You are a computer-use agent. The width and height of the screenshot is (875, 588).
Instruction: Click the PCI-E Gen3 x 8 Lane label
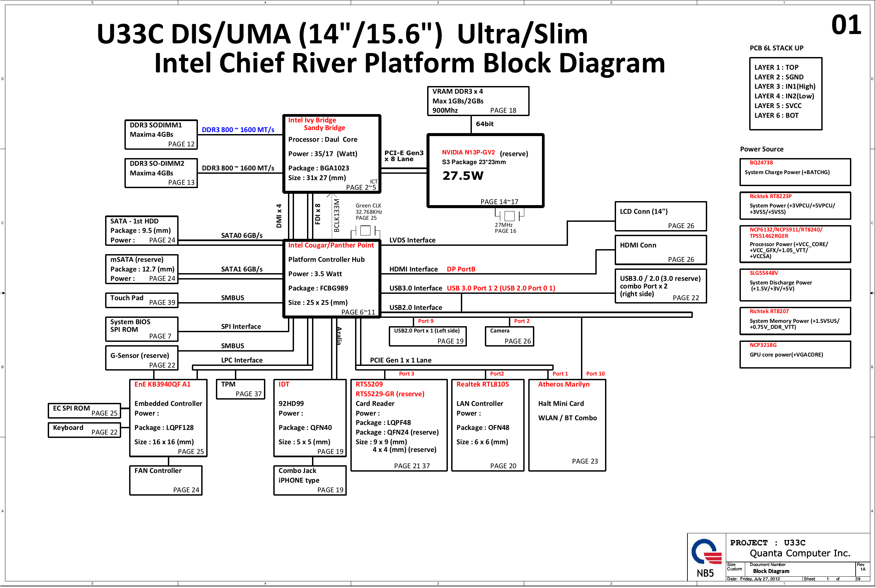click(x=404, y=156)
